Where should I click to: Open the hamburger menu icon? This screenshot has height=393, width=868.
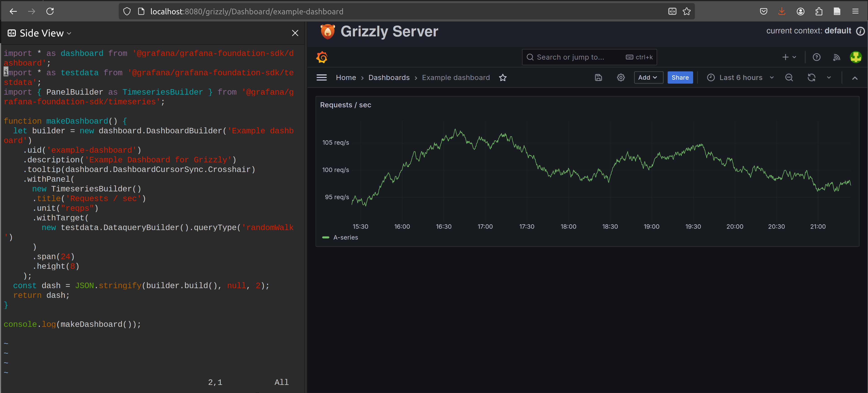pyautogui.click(x=322, y=77)
